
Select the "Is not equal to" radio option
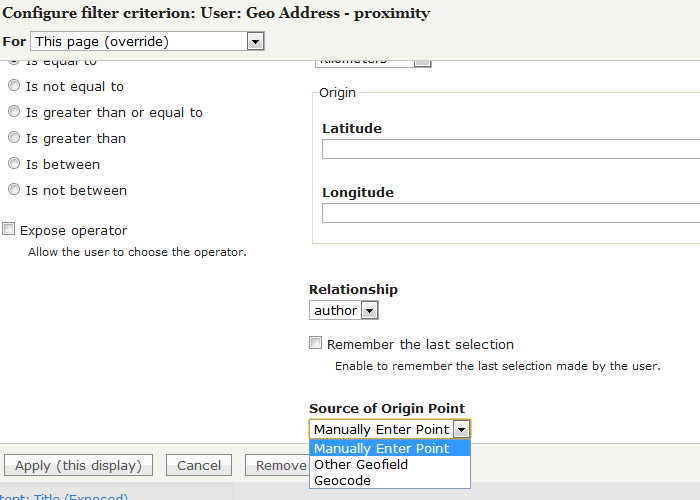pos(14,87)
